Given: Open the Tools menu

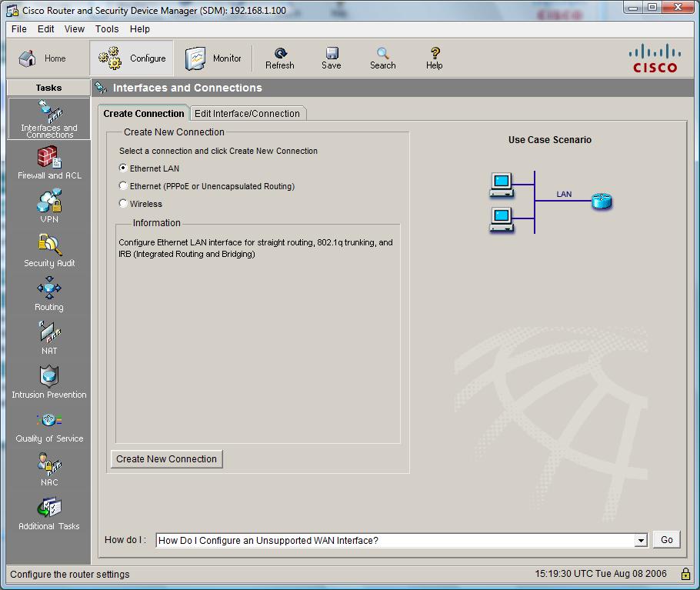Looking at the screenshot, I should 107,28.
